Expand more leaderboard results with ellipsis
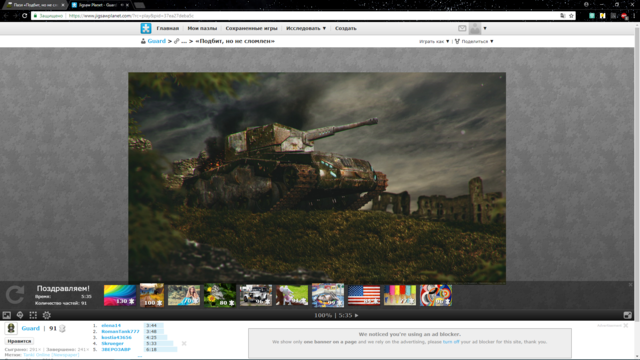The width and height of the screenshot is (640, 360). tap(140, 356)
